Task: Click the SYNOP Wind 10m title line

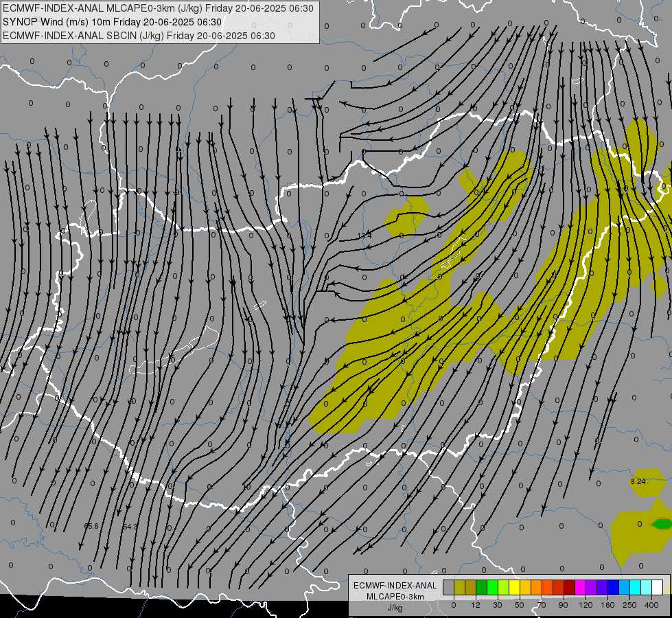Action: click(112, 22)
